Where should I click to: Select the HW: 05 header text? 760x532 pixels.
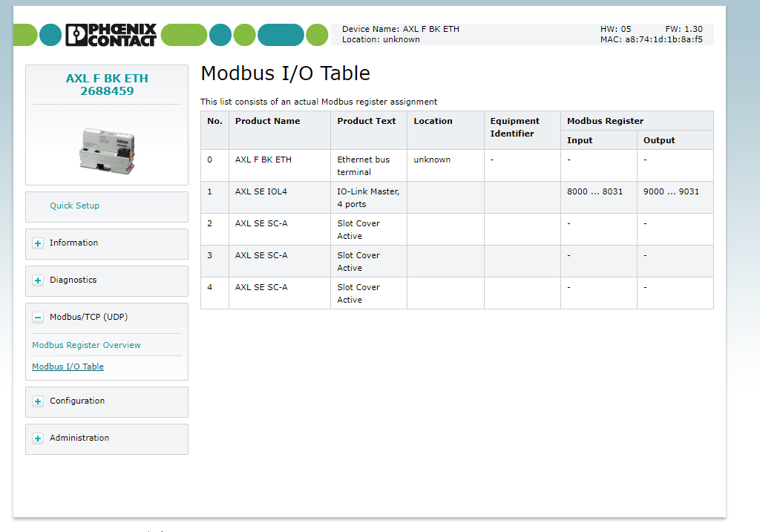click(x=615, y=29)
